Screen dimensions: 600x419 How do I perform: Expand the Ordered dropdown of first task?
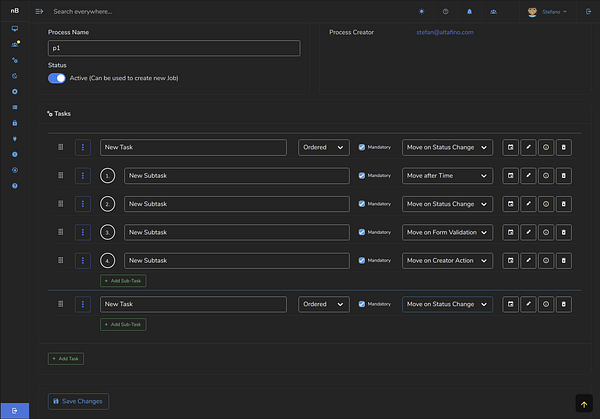click(x=323, y=147)
